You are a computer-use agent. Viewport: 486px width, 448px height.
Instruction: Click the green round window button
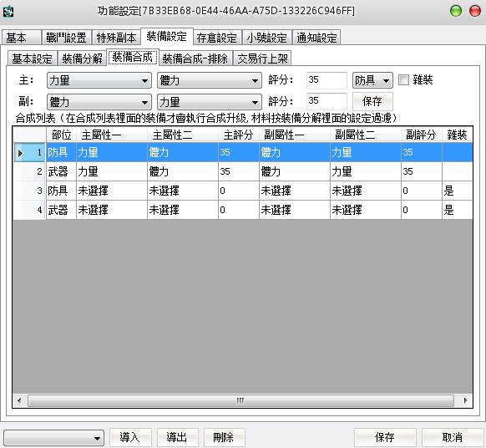point(456,11)
